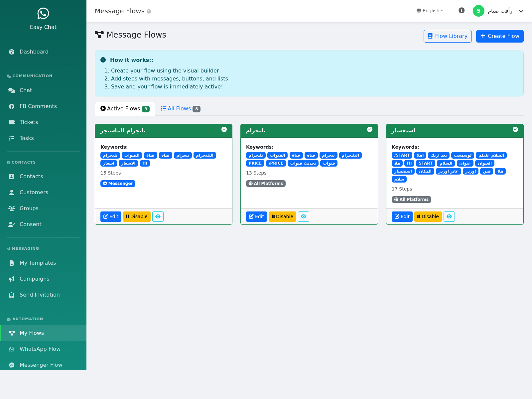Screen dimensions: 532x399
Task: Preview the تليجرام للماسنجر flow with the eye icon
Action: click(158, 216)
